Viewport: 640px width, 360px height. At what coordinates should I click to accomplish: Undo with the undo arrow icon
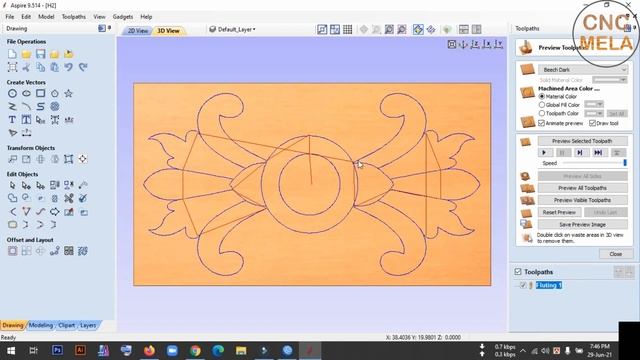tap(69, 67)
